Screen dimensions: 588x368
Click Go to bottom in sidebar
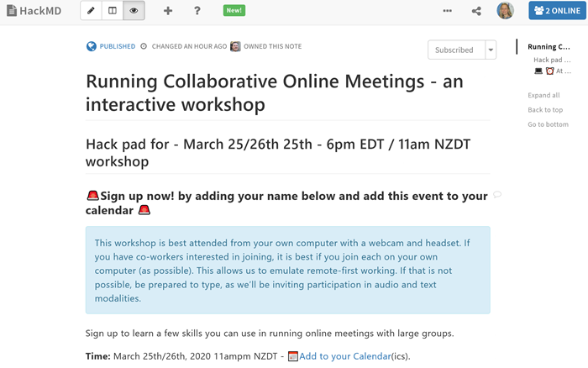click(x=548, y=124)
